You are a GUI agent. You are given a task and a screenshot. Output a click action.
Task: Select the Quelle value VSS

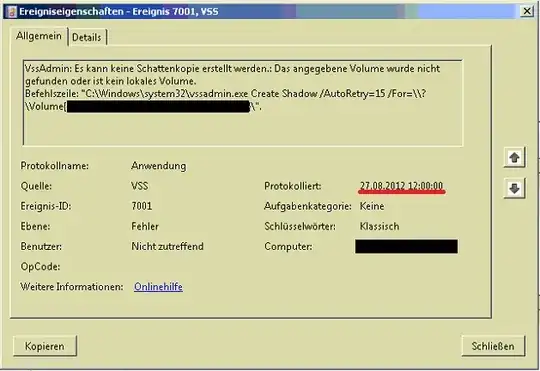[x=139, y=186]
